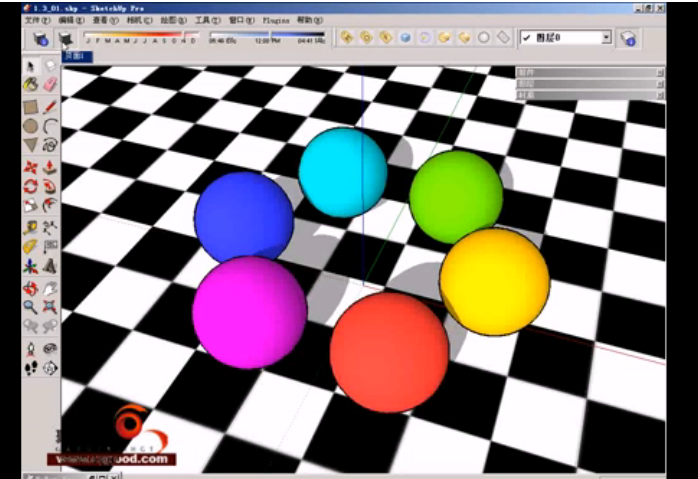Select the Push/Pull tool
Screen dimensions: 698x479
pos(50,166)
